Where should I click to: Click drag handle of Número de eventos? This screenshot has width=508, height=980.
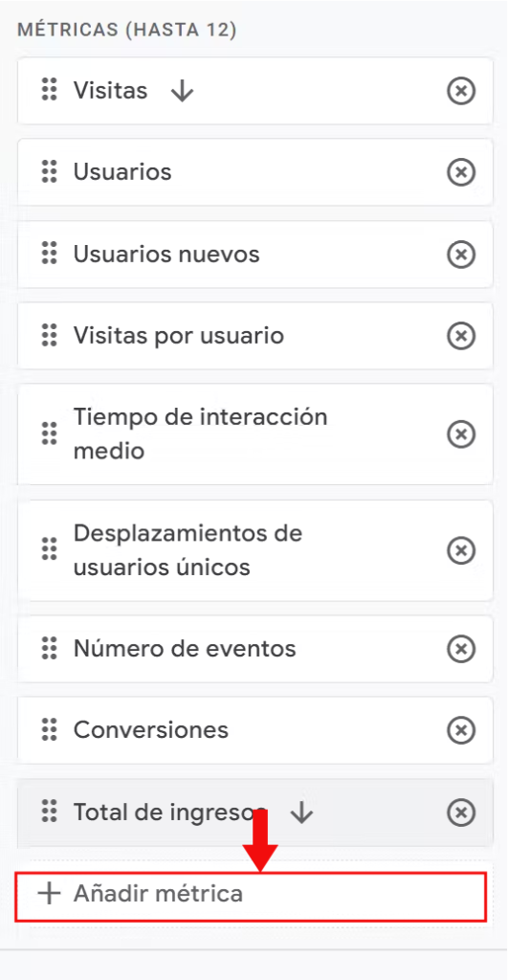50,648
